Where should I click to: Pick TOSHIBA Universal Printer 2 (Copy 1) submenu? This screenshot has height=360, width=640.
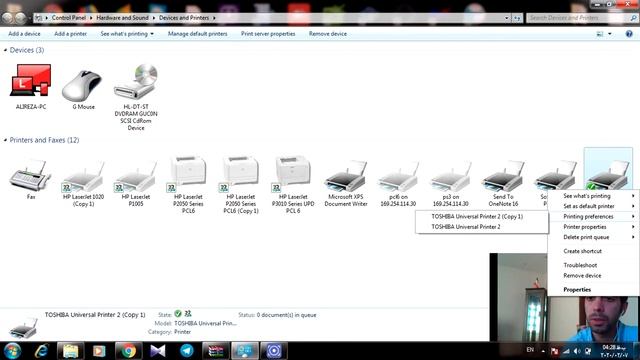(x=482, y=217)
